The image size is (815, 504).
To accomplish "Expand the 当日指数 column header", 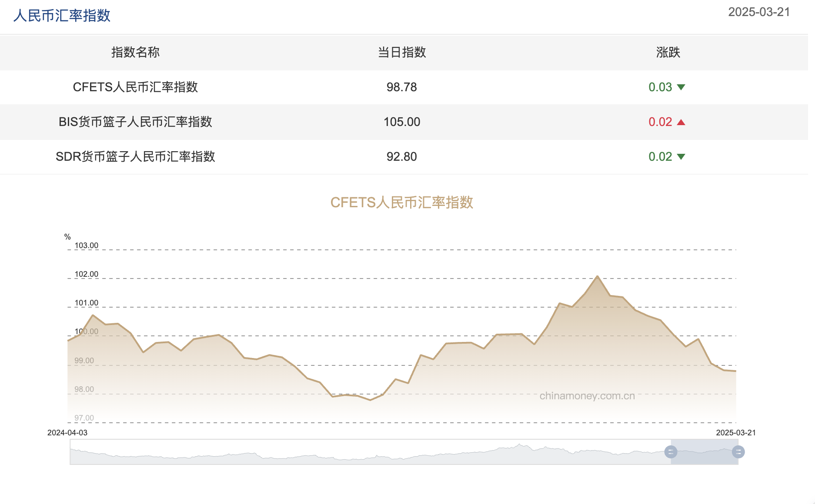I will point(401,53).
